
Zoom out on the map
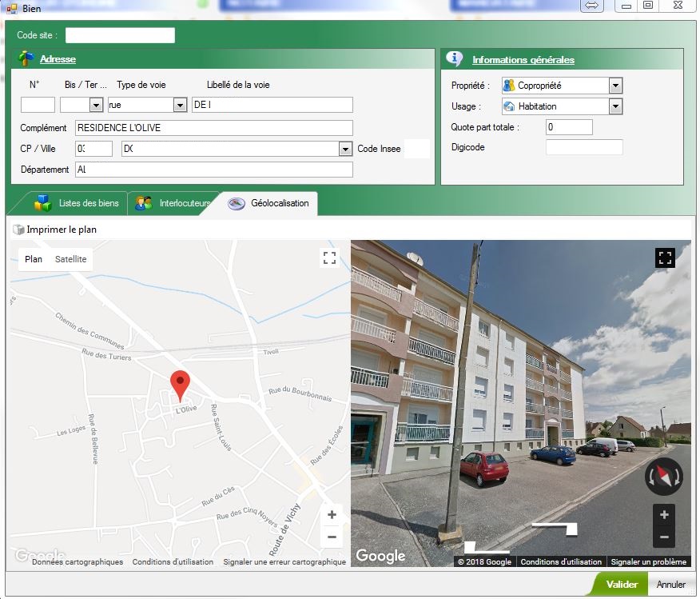click(x=332, y=537)
